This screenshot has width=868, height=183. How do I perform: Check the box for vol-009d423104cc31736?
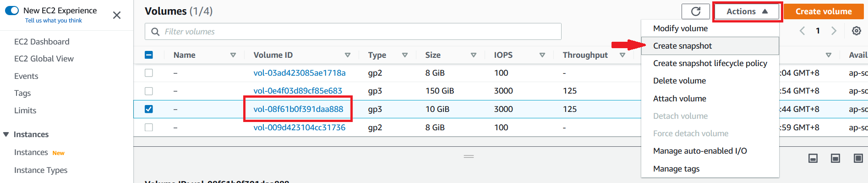[x=149, y=128]
